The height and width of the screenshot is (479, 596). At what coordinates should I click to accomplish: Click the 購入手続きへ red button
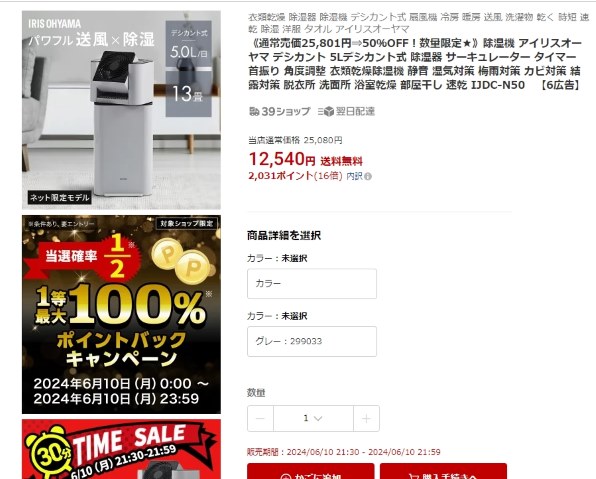443,471
